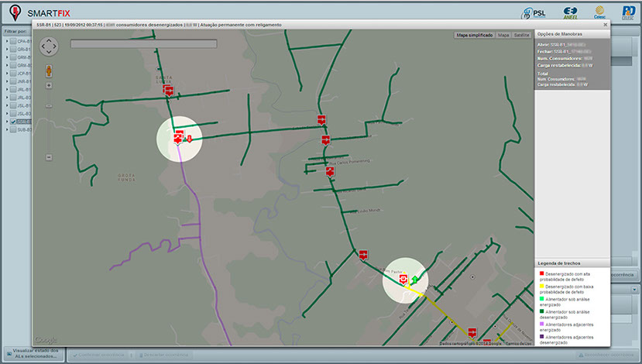Click the map pan navigation control
The width and height of the screenshot is (642, 364).
pyautogui.click(x=48, y=46)
